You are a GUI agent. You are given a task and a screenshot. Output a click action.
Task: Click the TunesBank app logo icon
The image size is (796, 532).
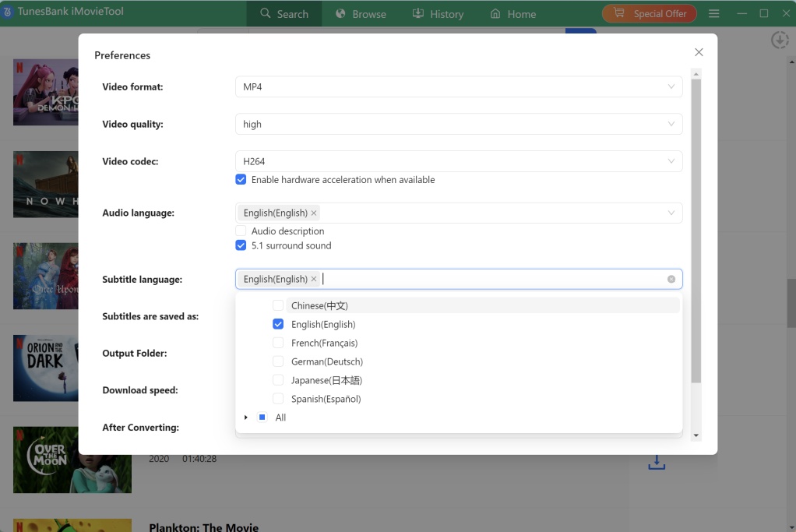(x=8, y=12)
